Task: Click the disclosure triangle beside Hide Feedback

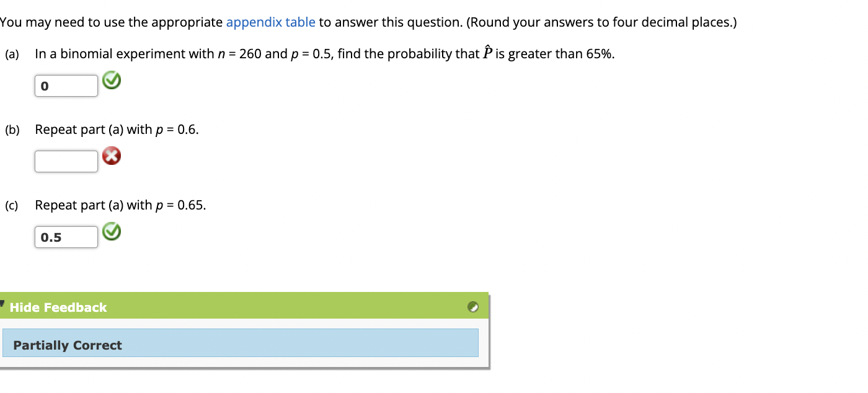Action: click(3, 302)
